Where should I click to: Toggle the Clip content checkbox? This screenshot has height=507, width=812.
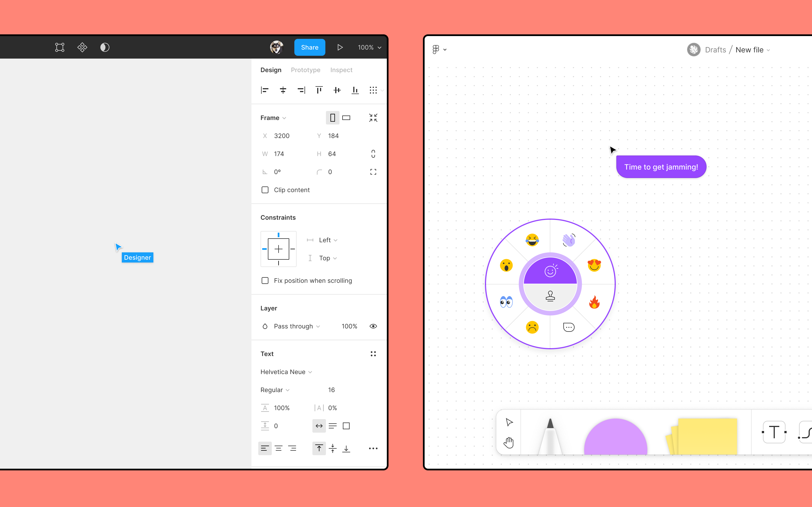[264, 189]
